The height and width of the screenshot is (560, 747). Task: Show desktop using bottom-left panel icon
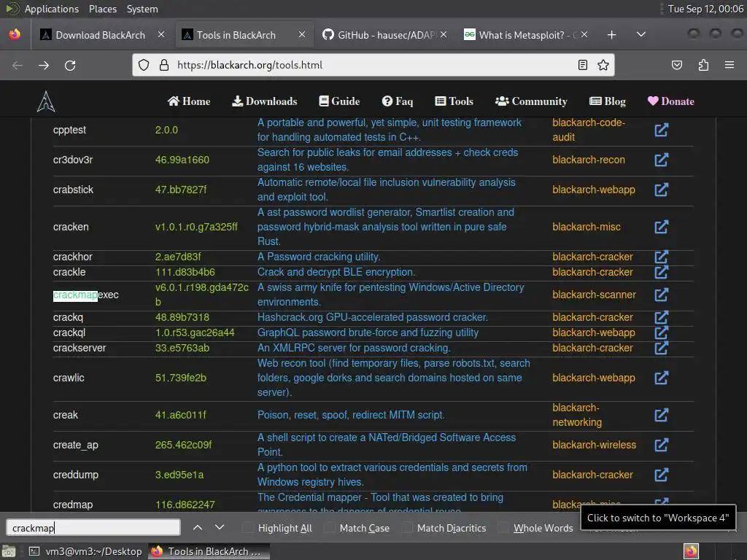[x=9, y=551]
